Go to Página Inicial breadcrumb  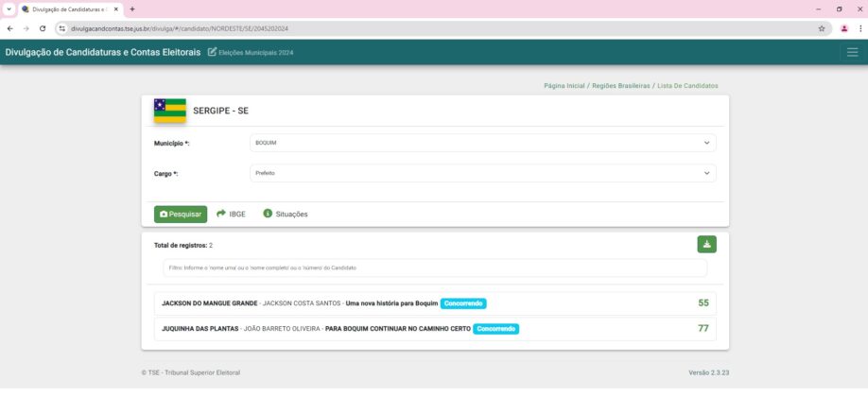564,86
